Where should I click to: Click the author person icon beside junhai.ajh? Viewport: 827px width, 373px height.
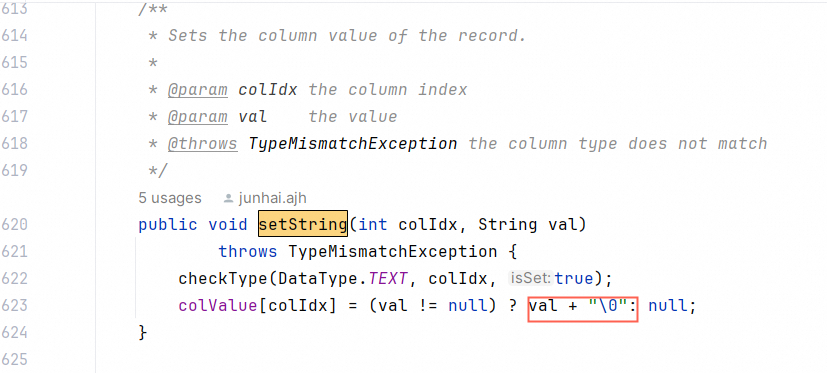pyautogui.click(x=228, y=199)
